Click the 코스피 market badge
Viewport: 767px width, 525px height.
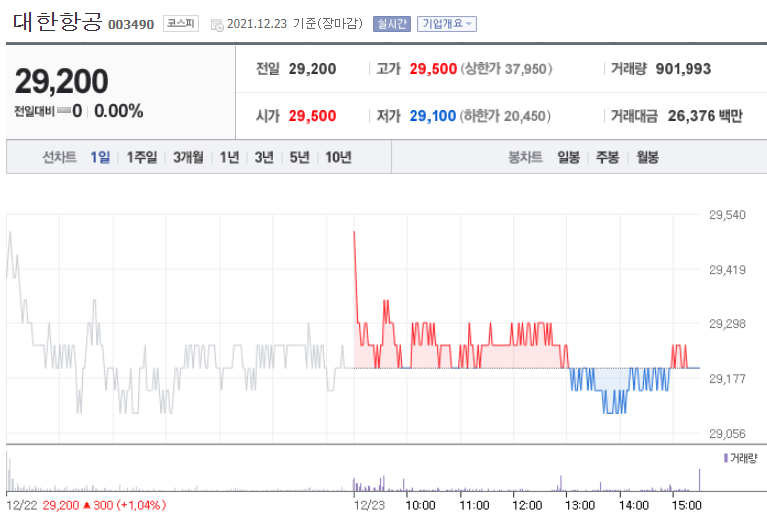click(181, 23)
